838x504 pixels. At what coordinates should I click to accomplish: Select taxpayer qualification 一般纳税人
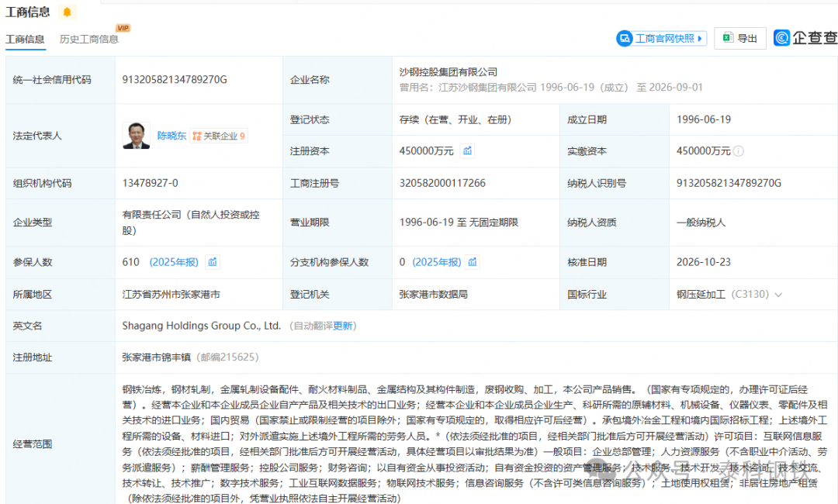tap(701, 222)
